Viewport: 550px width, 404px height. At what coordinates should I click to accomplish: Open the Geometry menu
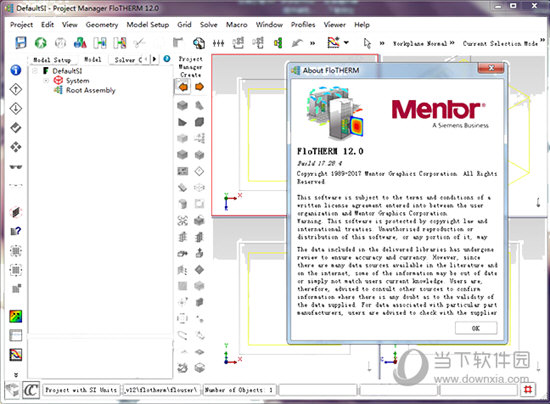tap(102, 25)
